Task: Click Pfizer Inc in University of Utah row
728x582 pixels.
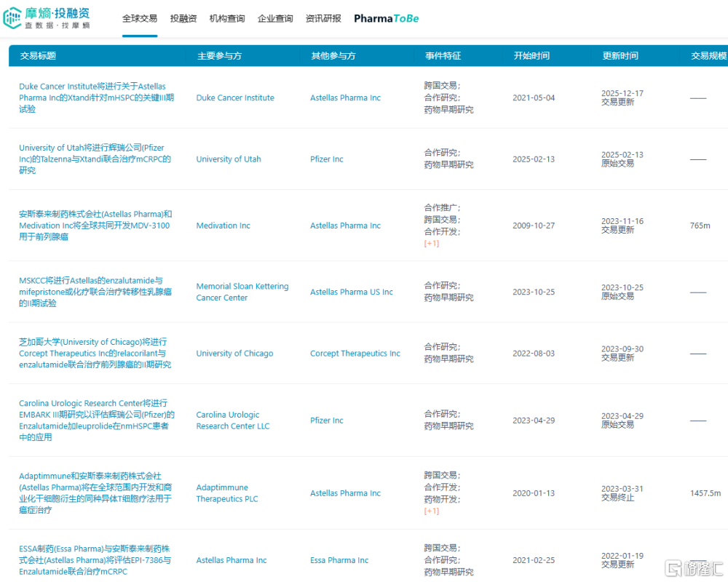Action: 327,159
